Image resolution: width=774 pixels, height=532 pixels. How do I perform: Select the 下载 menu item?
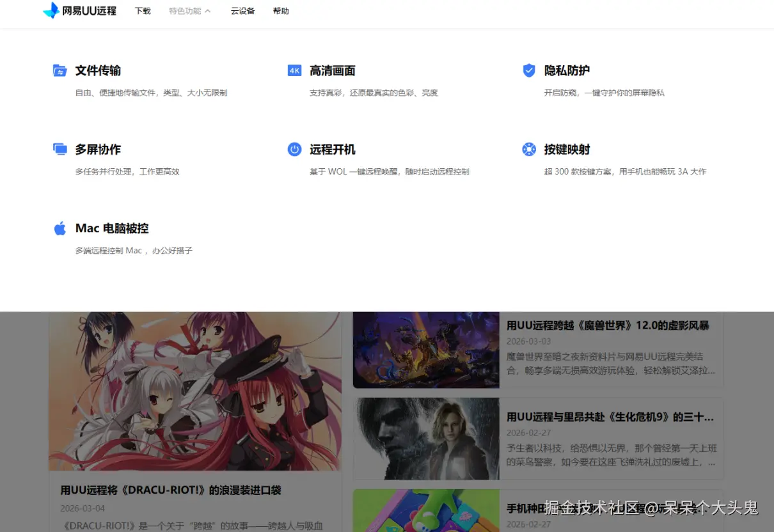pyautogui.click(x=143, y=11)
